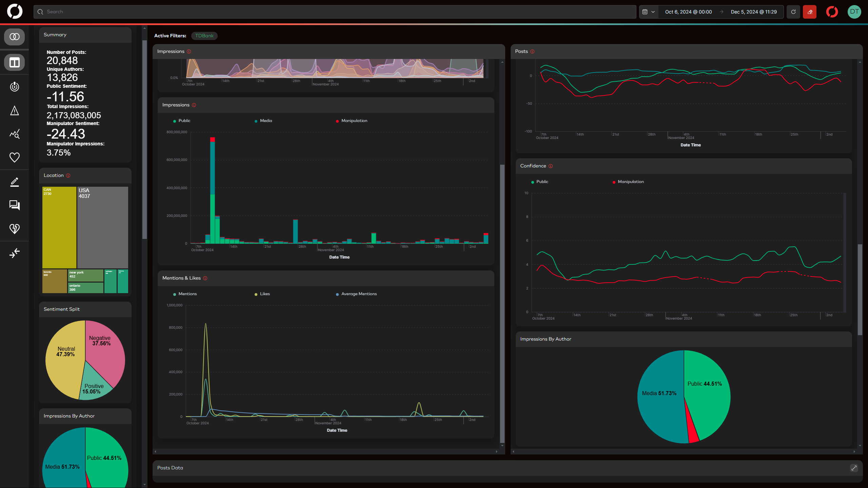Toggle Public series in Confidence legend

point(539,182)
